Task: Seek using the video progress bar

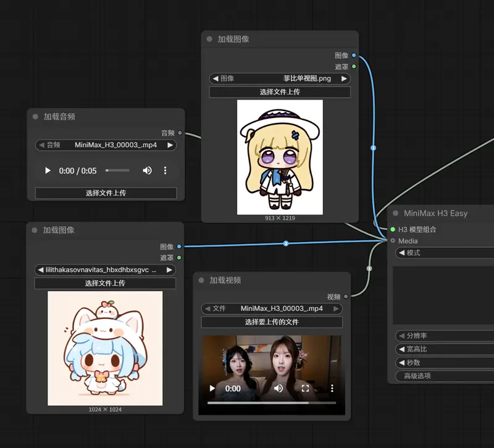Action: [x=272, y=403]
